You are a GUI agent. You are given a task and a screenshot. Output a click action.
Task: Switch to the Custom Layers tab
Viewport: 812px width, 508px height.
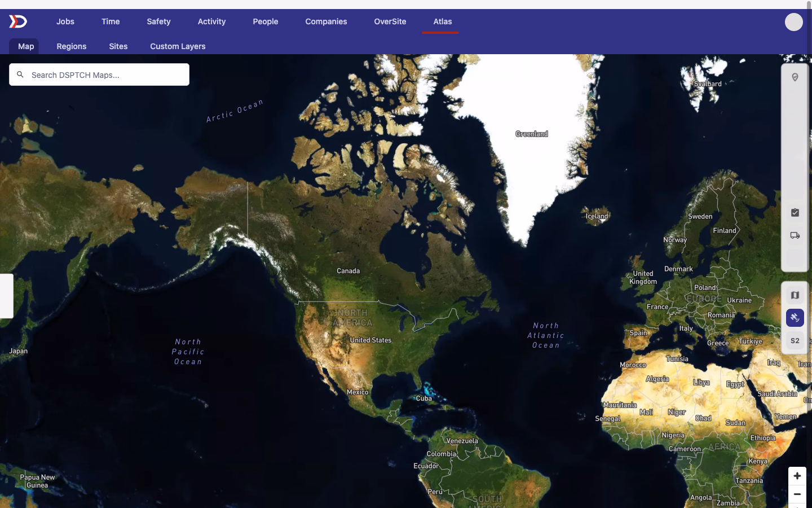point(178,46)
